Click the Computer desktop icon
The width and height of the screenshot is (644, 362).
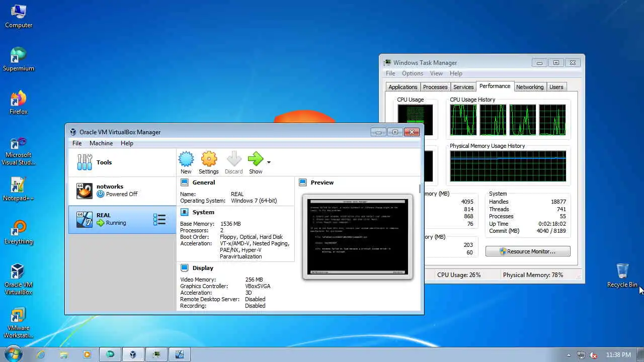[19, 17]
